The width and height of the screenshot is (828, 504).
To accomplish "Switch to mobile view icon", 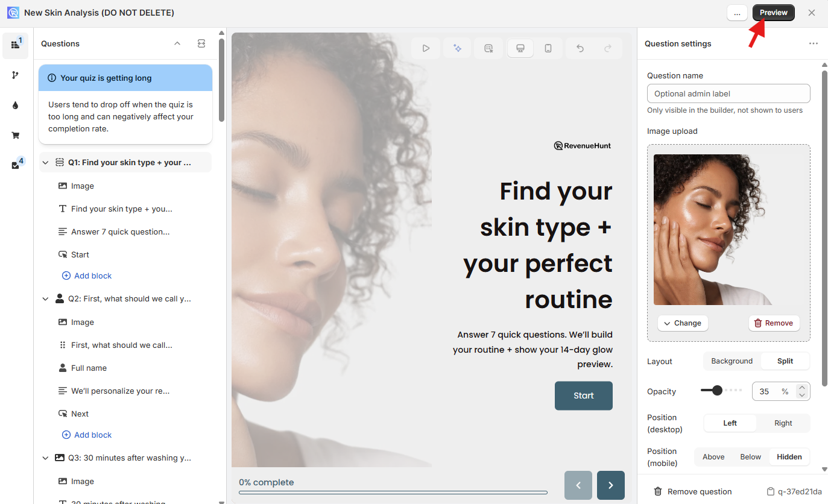I will 548,48.
